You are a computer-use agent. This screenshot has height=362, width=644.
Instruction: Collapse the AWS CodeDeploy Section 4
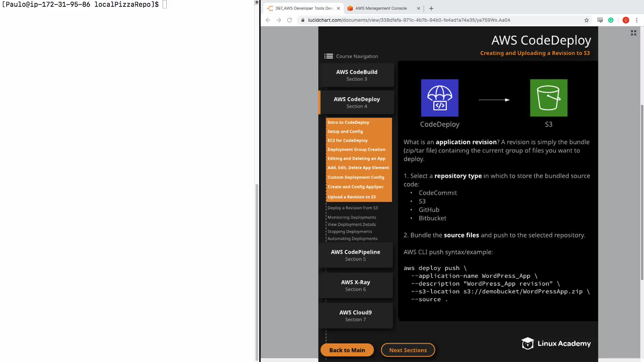pyautogui.click(x=357, y=102)
